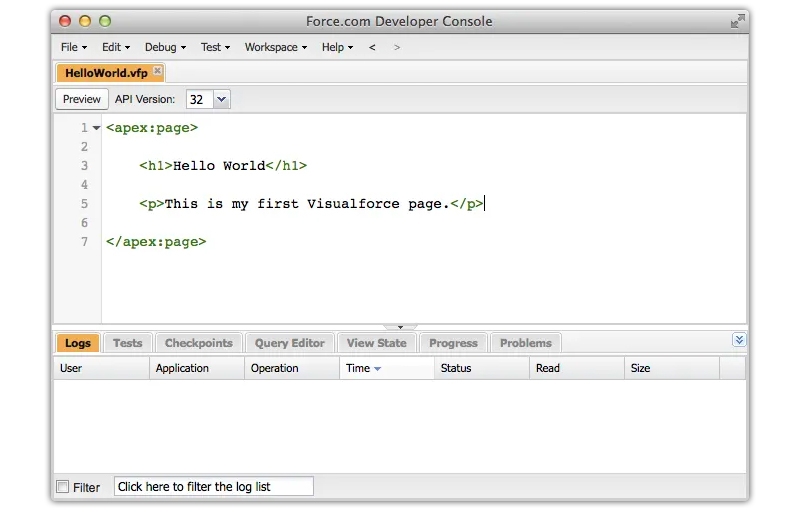Open the Test menu
This screenshot has width=800, height=516.
[x=215, y=47]
